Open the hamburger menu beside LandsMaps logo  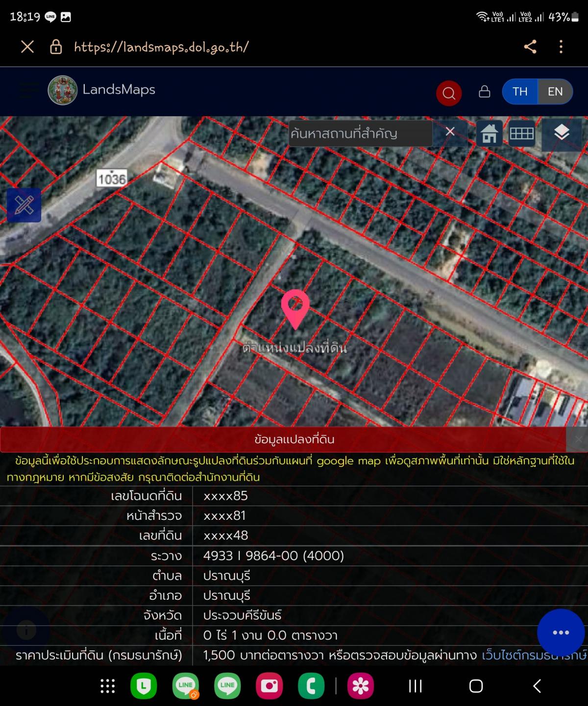28,90
